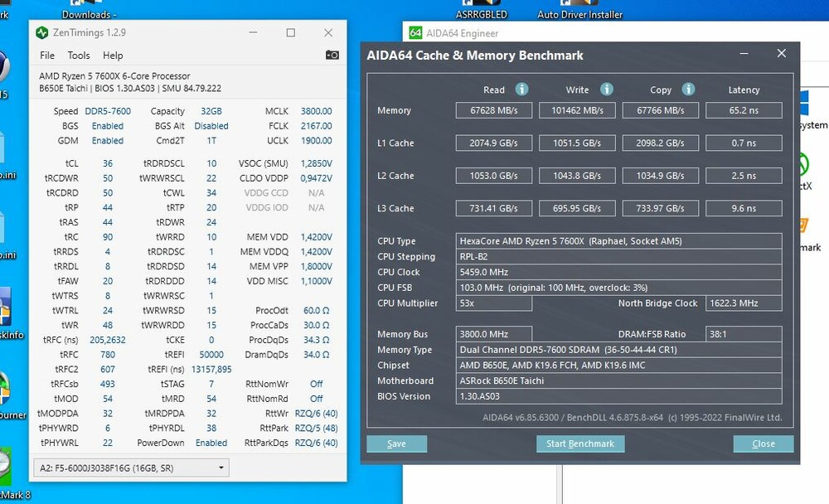Click the tCL timing value 36

pyautogui.click(x=107, y=164)
